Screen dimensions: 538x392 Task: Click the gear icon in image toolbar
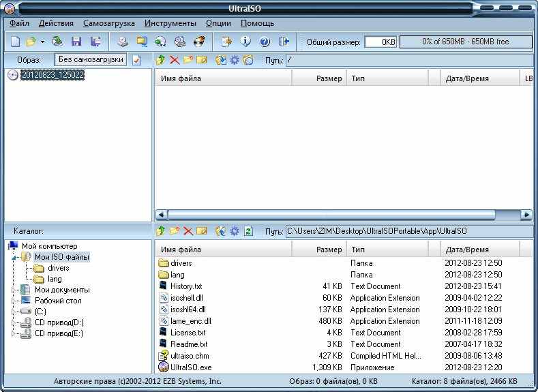click(x=235, y=60)
